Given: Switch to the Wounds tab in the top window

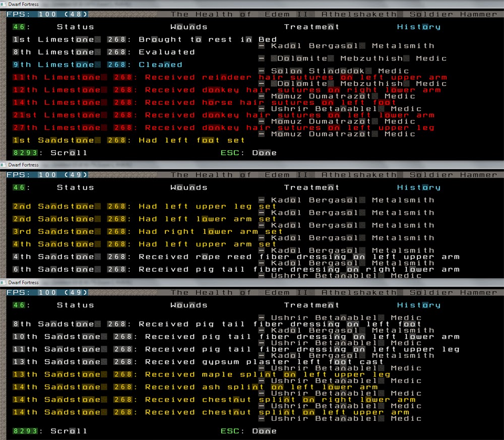Looking at the screenshot, I should (x=189, y=27).
